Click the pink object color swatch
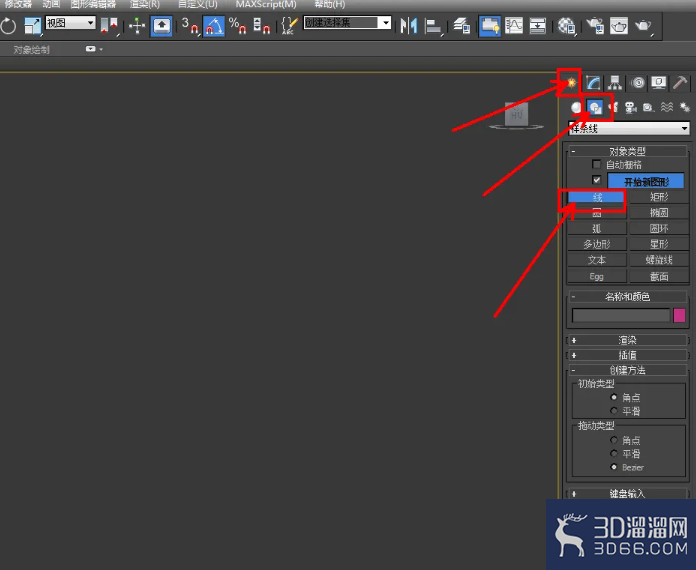 point(679,315)
